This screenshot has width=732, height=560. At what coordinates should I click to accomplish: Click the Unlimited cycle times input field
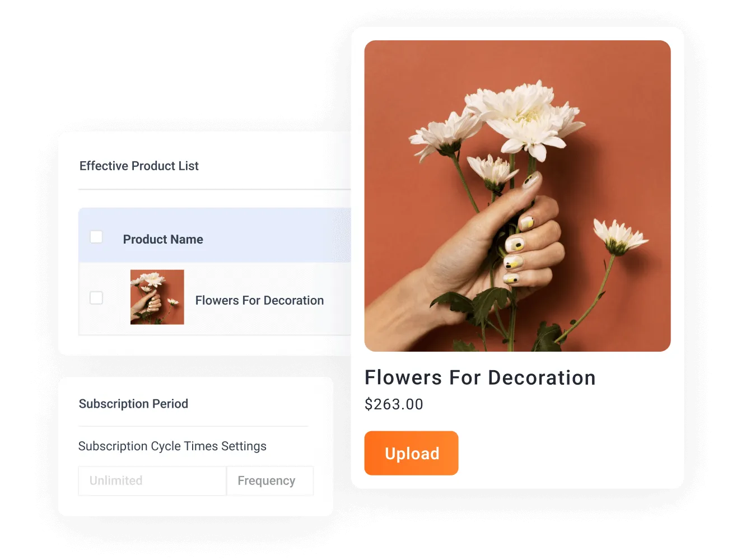click(152, 481)
